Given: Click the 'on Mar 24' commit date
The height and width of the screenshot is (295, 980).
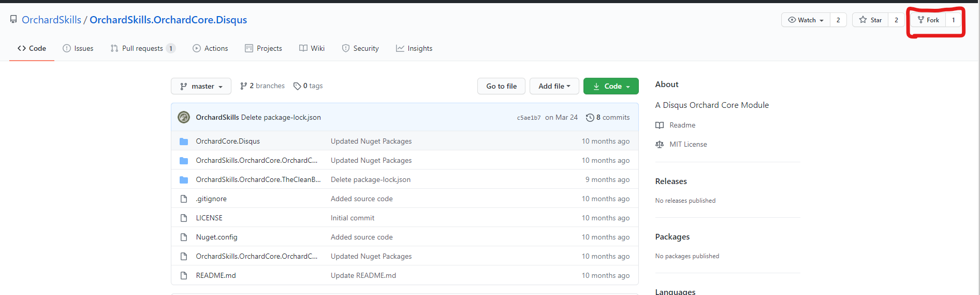Looking at the screenshot, I should pos(561,117).
